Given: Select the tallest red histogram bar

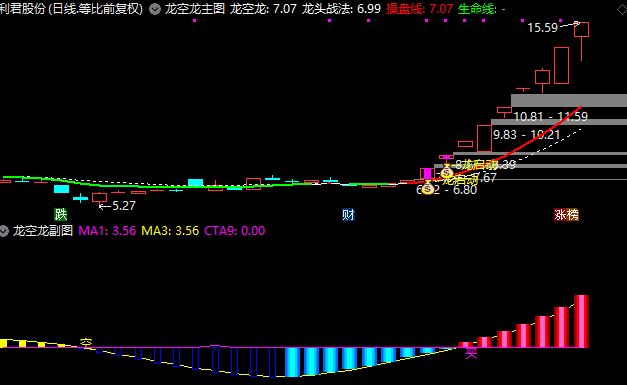Looking at the screenshot, I should pyautogui.click(x=581, y=321).
